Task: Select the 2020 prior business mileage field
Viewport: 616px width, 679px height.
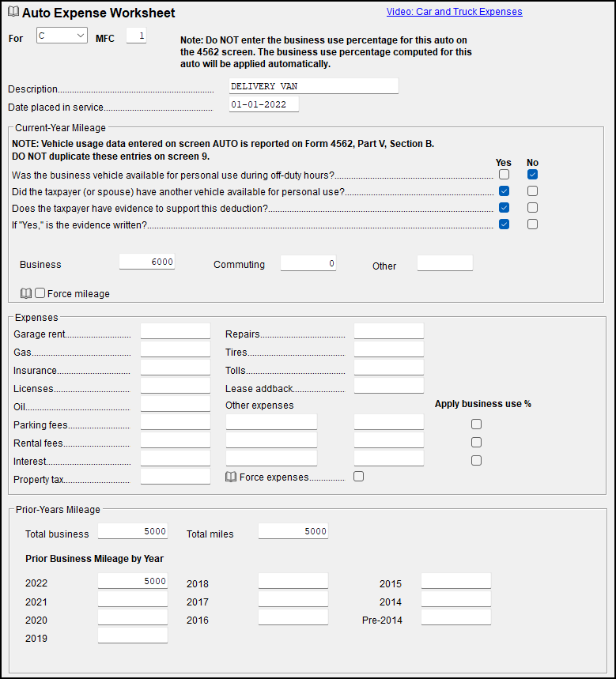Action: (133, 617)
